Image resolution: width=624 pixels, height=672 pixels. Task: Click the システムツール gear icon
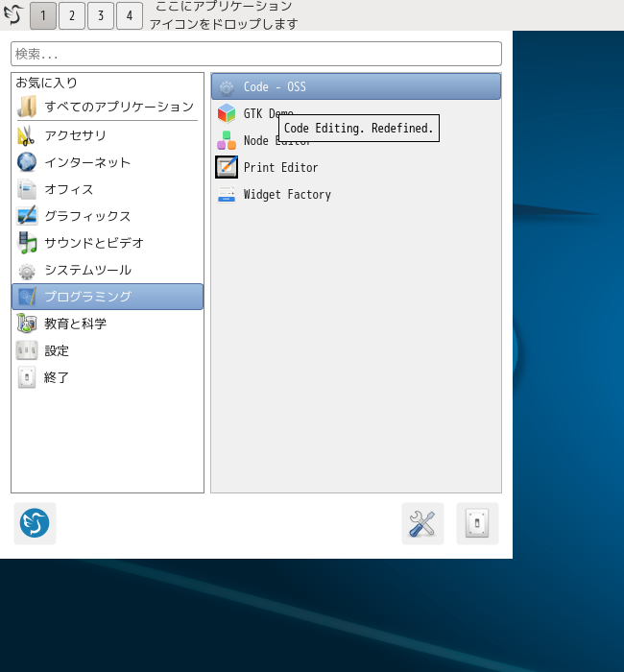coord(27,270)
